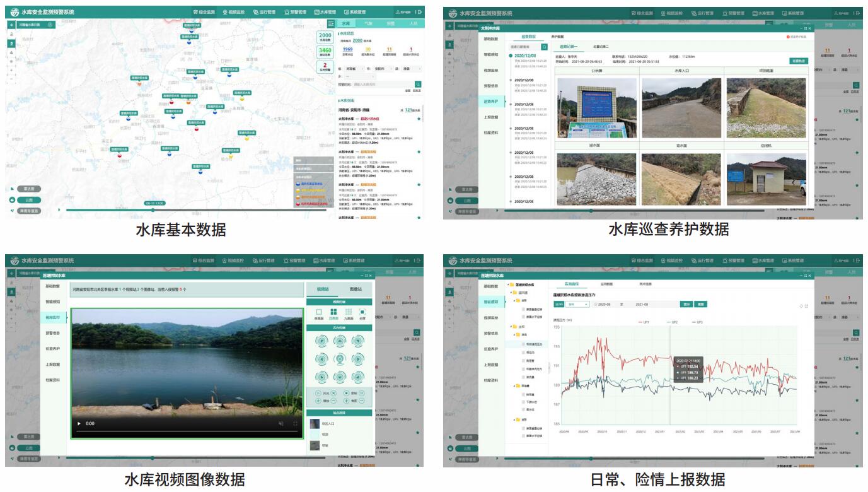Image resolution: width=868 pixels, height=492 pixels.
Task: Select 巡查记录二 sub-tab
Action: click(x=601, y=47)
